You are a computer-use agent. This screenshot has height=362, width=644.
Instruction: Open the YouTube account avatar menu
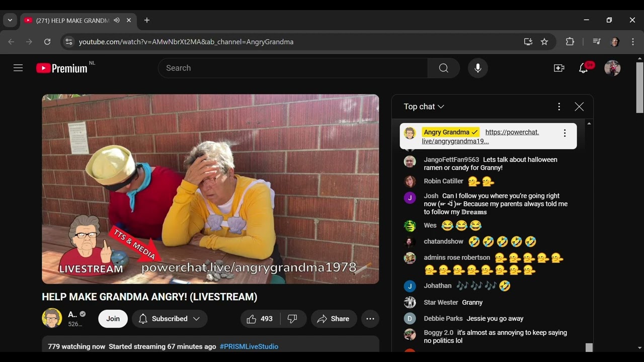point(612,68)
